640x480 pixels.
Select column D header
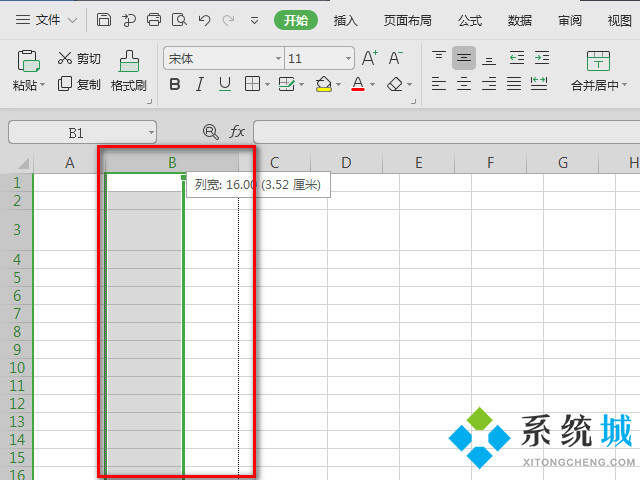[x=346, y=163]
